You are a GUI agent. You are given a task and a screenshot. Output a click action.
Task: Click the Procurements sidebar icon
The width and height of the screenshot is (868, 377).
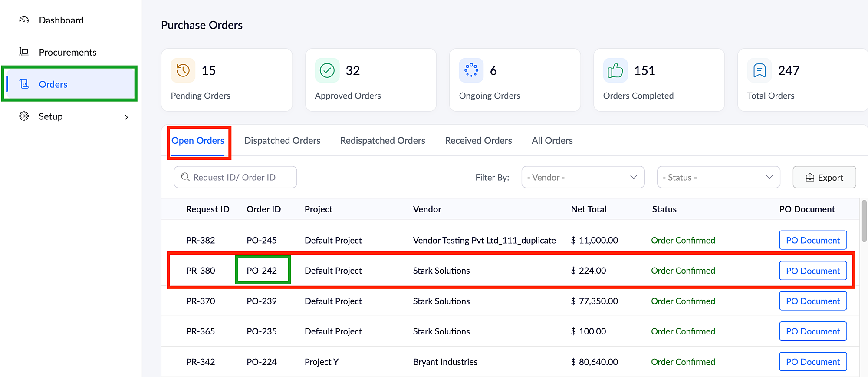click(x=24, y=52)
